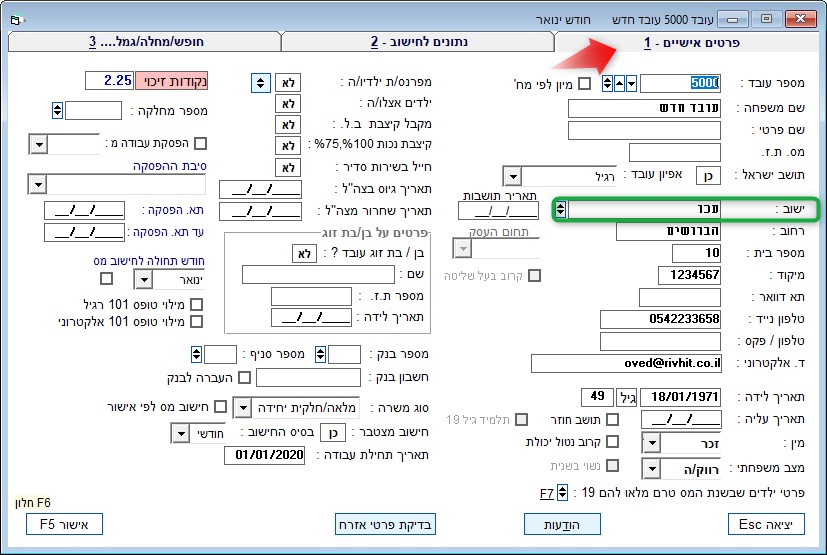The height and width of the screenshot is (555, 827).
Task: Open the מין dropdown showing זכר
Action: pyautogui.click(x=652, y=443)
